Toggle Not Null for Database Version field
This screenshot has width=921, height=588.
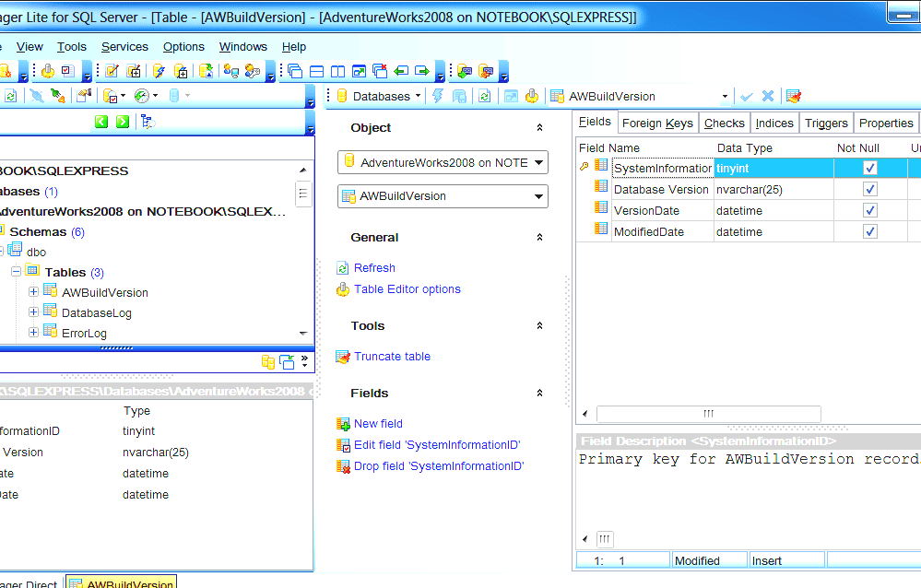tap(869, 189)
